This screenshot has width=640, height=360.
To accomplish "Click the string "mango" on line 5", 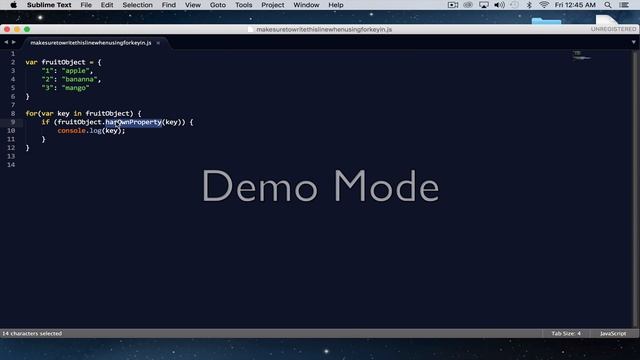I will point(76,88).
